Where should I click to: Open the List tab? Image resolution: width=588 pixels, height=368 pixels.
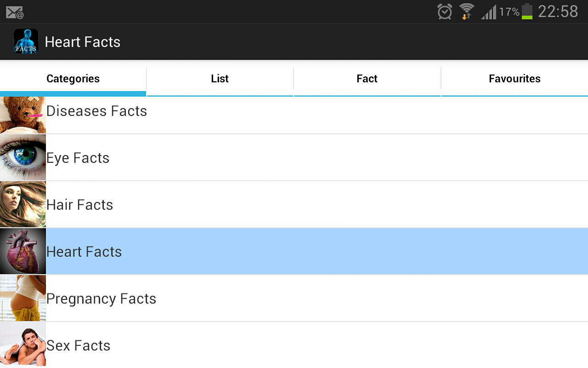(x=220, y=79)
